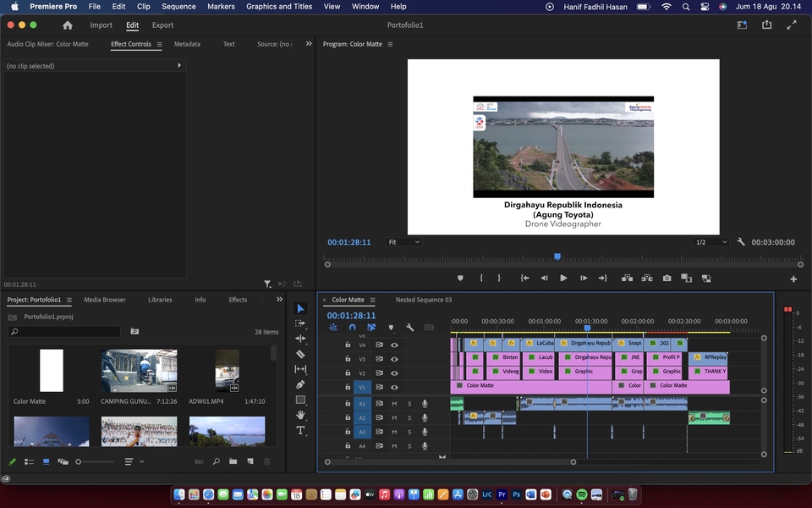Select the Razor tool

pyautogui.click(x=300, y=354)
